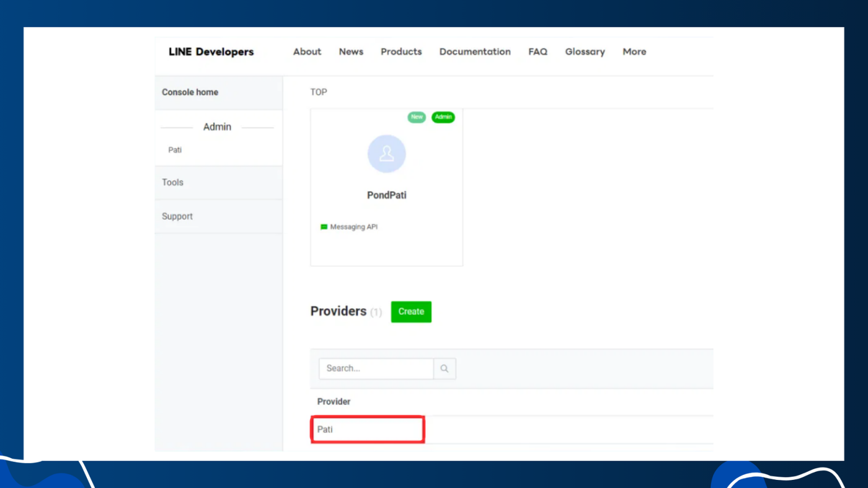Image resolution: width=868 pixels, height=488 pixels.
Task: Go to the News page
Action: [x=351, y=52]
